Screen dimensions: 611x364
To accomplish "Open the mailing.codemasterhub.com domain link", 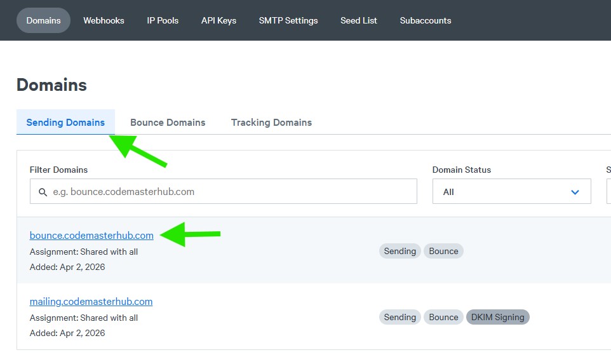I will coord(91,302).
